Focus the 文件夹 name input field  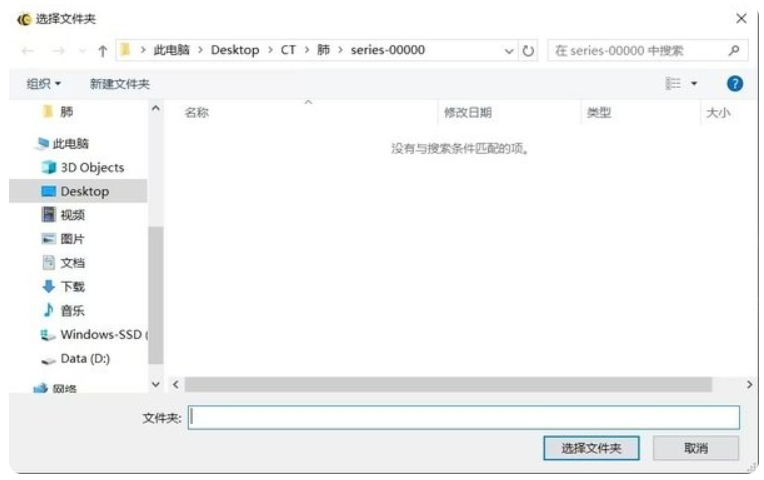coord(464,418)
